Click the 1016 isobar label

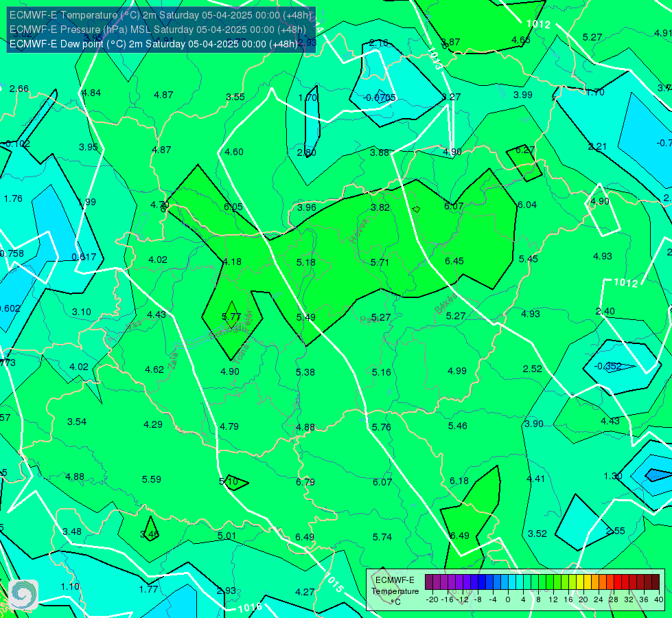point(250,608)
